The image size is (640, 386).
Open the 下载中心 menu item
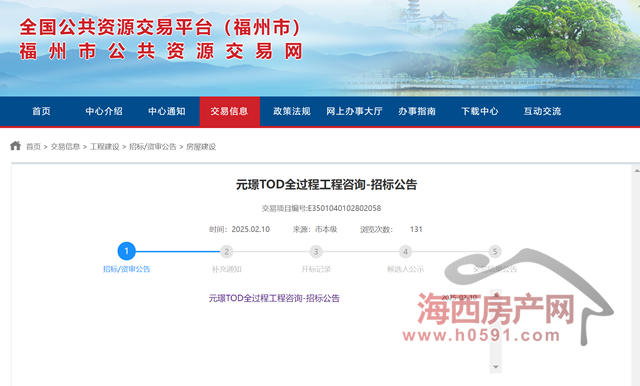tap(480, 111)
